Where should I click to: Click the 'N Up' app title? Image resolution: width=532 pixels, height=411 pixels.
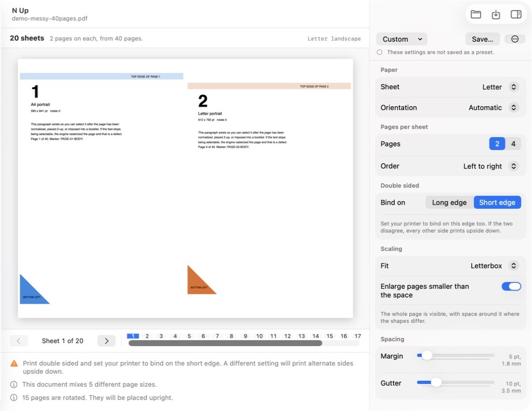pyautogui.click(x=20, y=10)
